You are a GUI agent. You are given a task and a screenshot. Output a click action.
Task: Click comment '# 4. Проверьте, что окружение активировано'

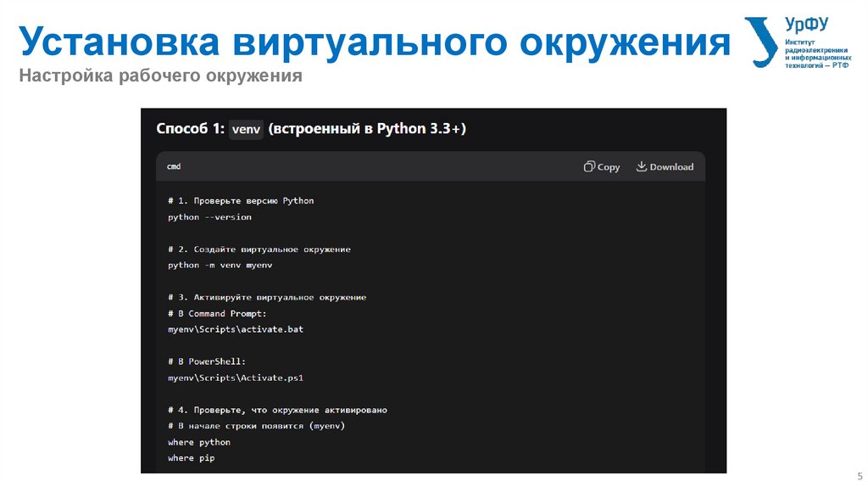277,410
